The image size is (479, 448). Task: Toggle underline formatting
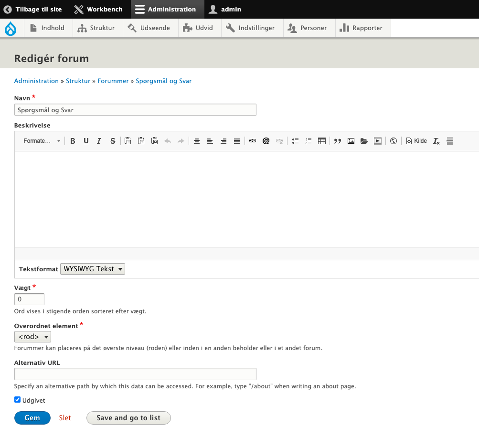pyautogui.click(x=86, y=141)
